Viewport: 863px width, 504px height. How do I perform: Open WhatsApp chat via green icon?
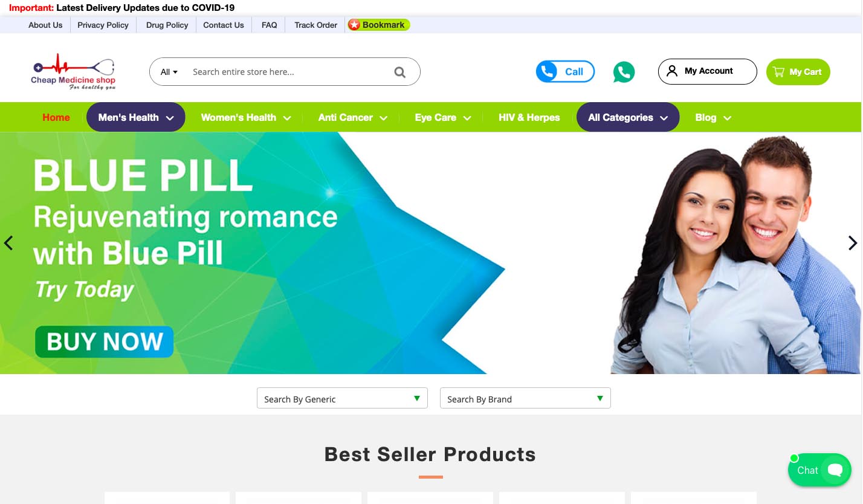pyautogui.click(x=624, y=72)
